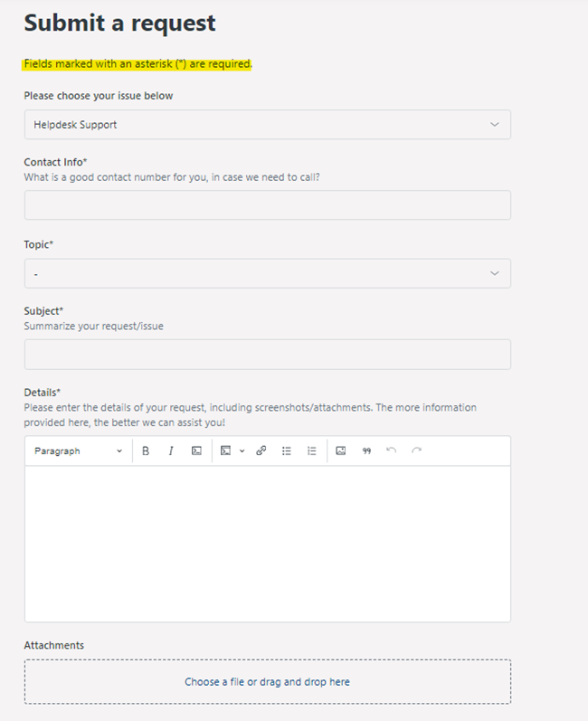The image size is (588, 721).
Task: Add a hyperlink with the link icon
Action: click(x=261, y=451)
